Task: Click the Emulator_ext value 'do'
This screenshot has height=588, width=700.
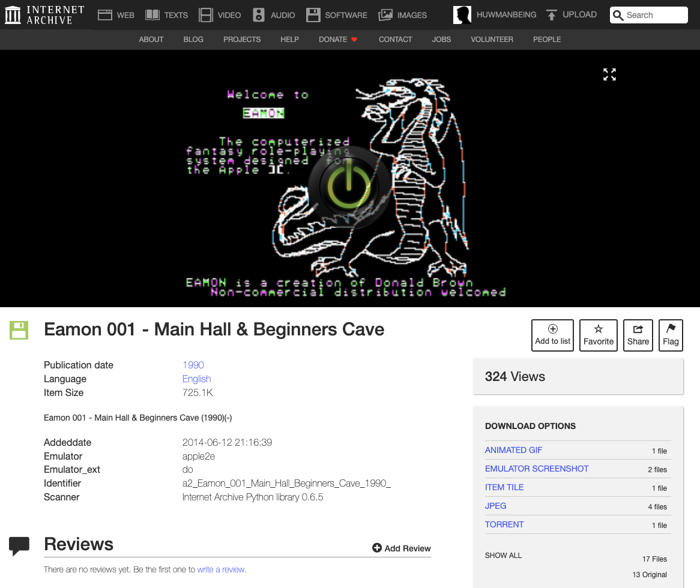Action: (187, 470)
